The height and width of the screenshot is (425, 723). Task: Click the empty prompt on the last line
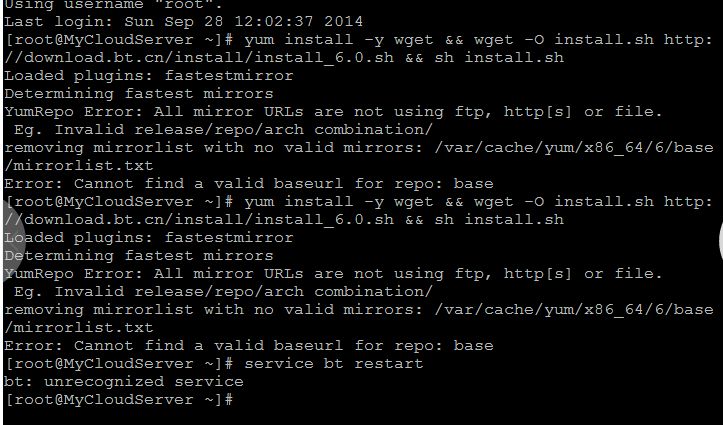[x=120, y=400]
